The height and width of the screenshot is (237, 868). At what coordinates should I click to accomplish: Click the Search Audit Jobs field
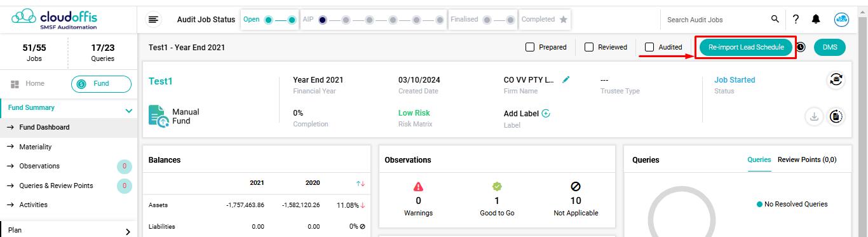point(715,20)
